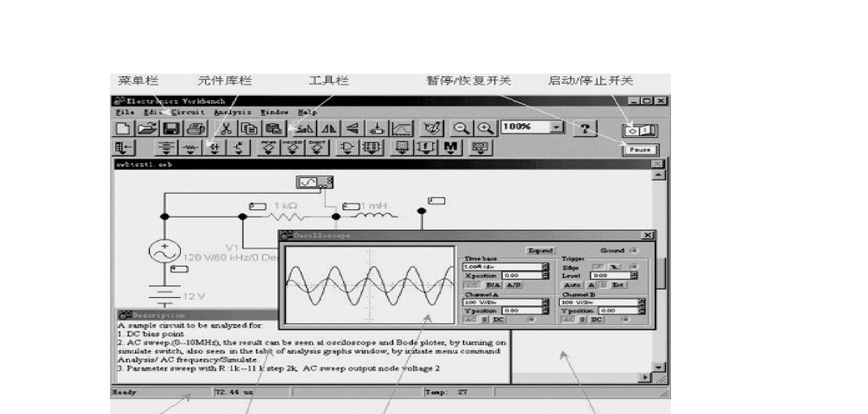Open the Sources parts bin
The width and height of the screenshot is (868, 414).
[166, 148]
